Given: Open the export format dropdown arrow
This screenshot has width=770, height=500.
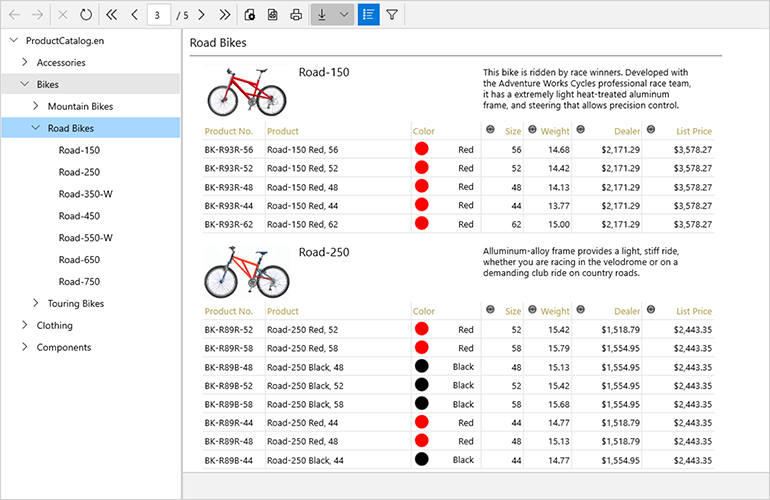Looking at the screenshot, I should click(x=344, y=15).
